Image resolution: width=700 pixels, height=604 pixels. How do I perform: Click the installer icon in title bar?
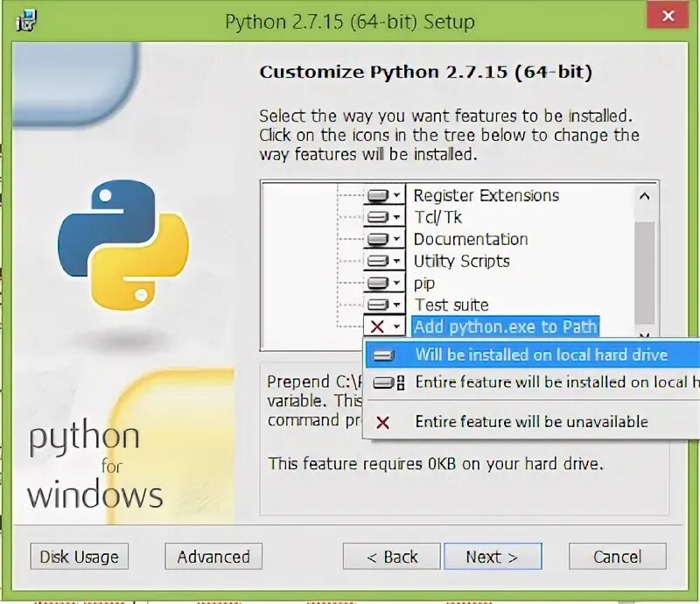click(26, 20)
